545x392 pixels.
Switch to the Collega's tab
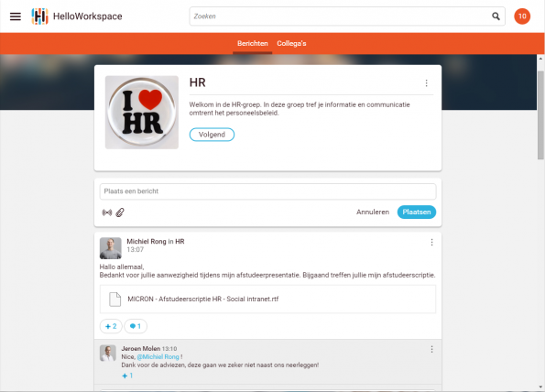[x=291, y=43]
